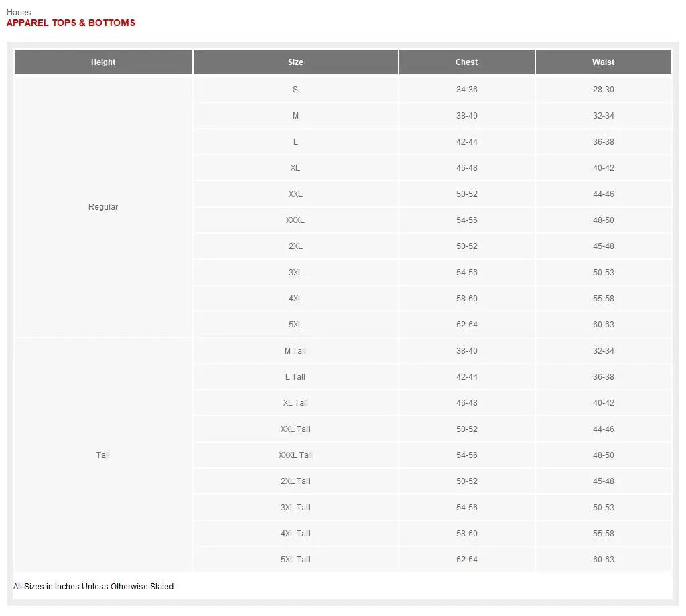Select the waist value for 3XL Tall
The height and width of the screenshot is (616, 686).
(603, 508)
